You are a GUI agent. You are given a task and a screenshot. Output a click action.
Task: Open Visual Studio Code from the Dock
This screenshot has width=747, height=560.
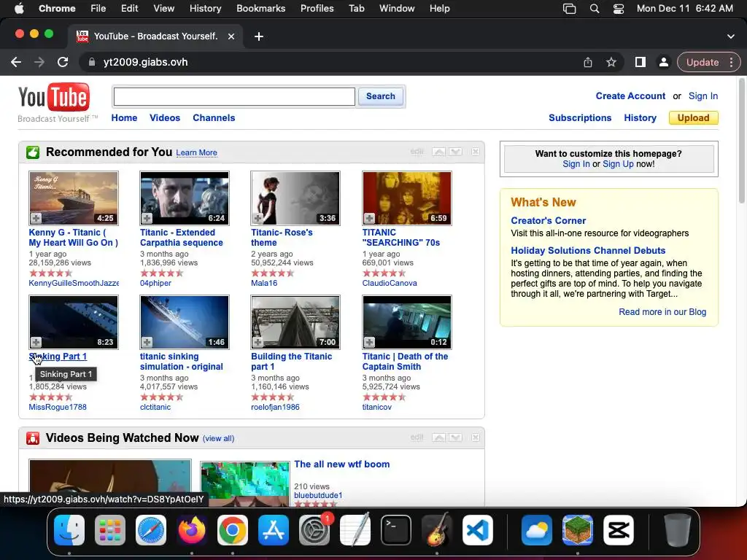[x=478, y=530]
